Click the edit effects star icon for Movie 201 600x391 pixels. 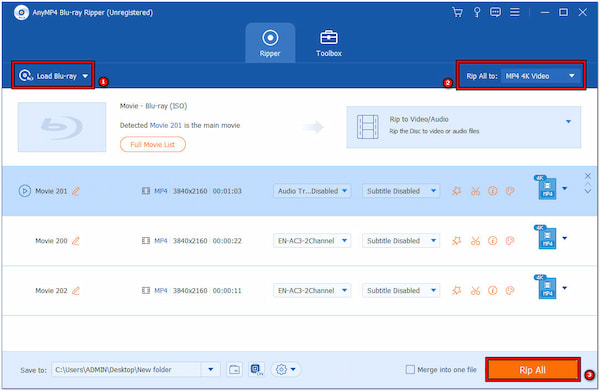(x=457, y=191)
